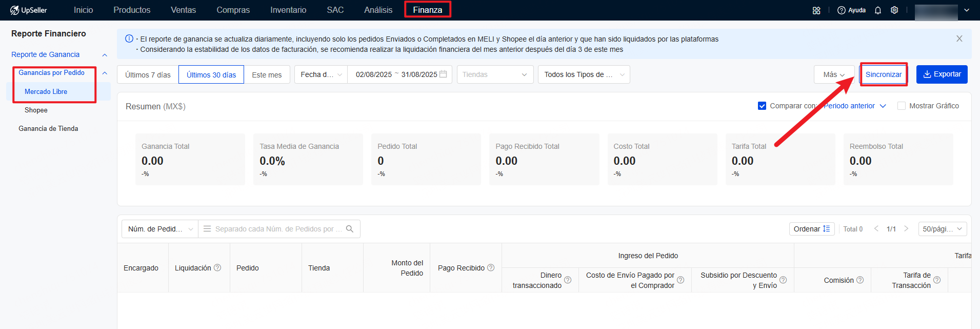Expand Todos los Tipos de dropdown

point(584,74)
